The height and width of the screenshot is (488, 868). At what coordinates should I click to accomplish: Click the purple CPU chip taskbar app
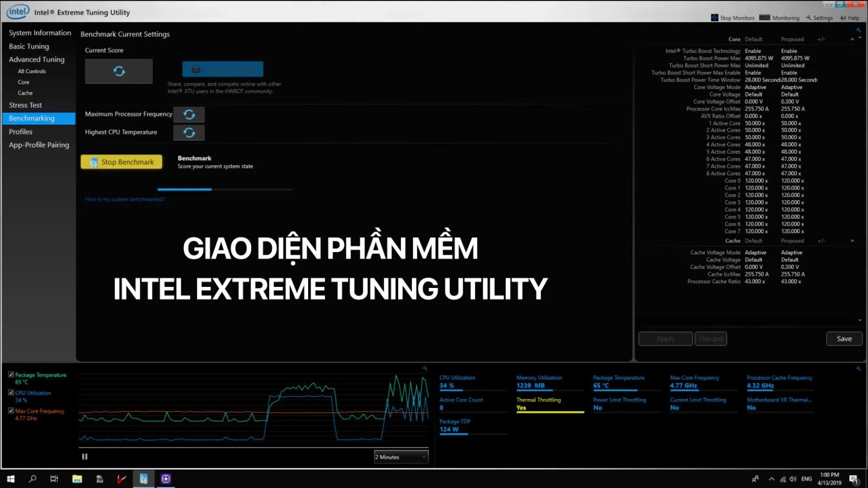(x=166, y=479)
